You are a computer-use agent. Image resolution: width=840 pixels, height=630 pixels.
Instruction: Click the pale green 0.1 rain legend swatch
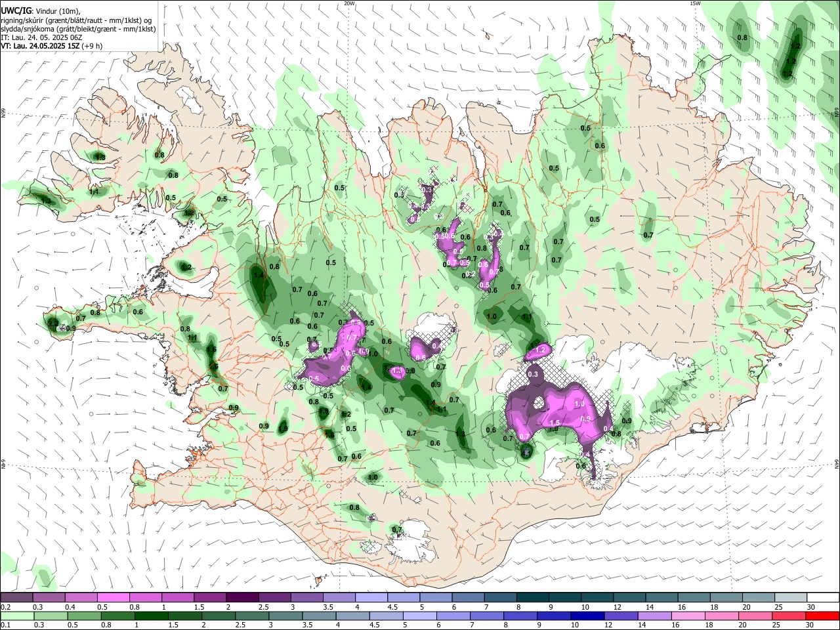[x=16, y=616]
